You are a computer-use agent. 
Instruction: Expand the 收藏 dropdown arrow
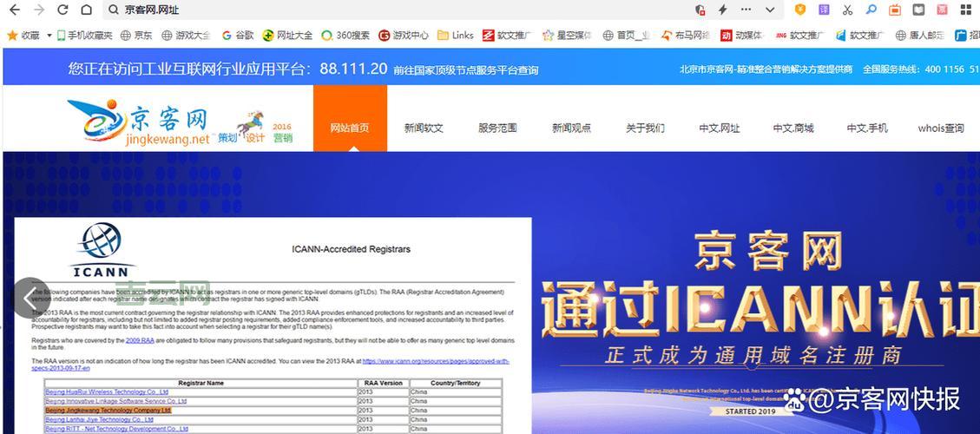click(49, 36)
